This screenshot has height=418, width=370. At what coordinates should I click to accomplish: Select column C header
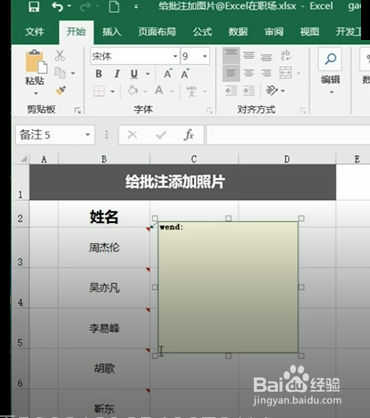(x=194, y=159)
